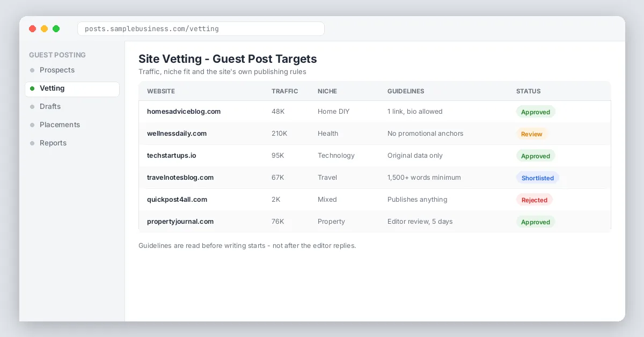Select techstartups.io website cell

[172, 156]
